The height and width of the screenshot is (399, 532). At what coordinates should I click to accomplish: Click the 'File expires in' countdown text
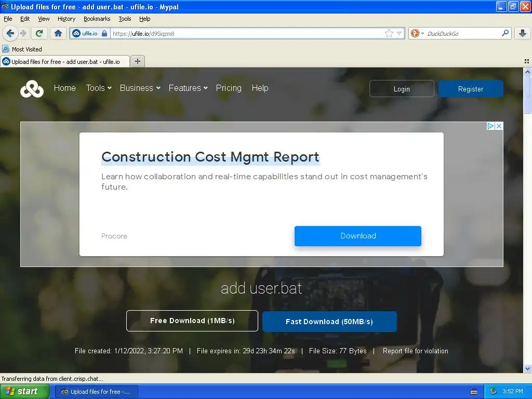point(246,351)
